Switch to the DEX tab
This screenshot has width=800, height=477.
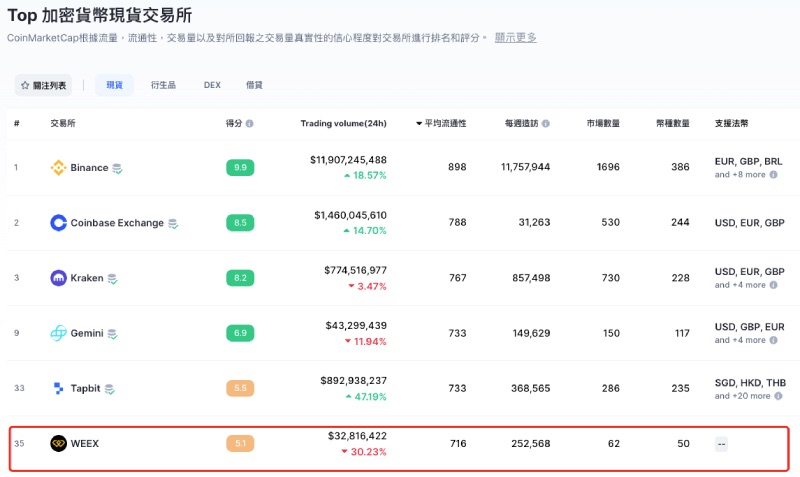[x=212, y=86]
